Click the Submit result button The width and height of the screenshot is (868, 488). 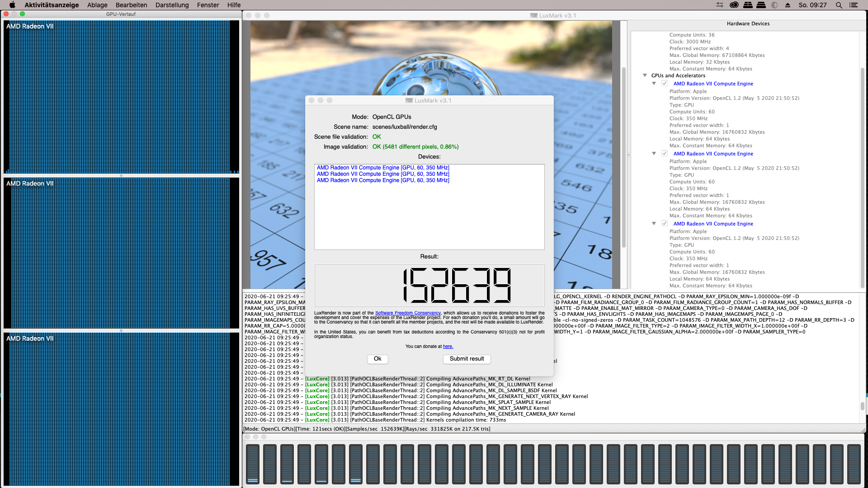[x=467, y=359]
